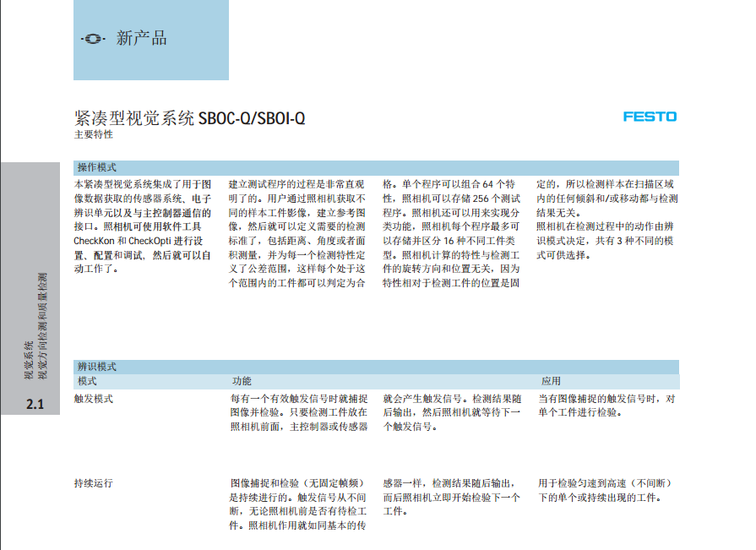This screenshot has width=756, height=550.
Task: Click the new product eye icon
Action: pos(93,39)
